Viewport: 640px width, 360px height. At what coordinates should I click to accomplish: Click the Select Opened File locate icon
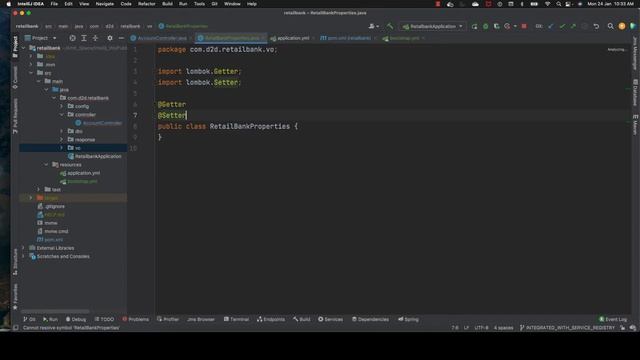tap(72, 38)
